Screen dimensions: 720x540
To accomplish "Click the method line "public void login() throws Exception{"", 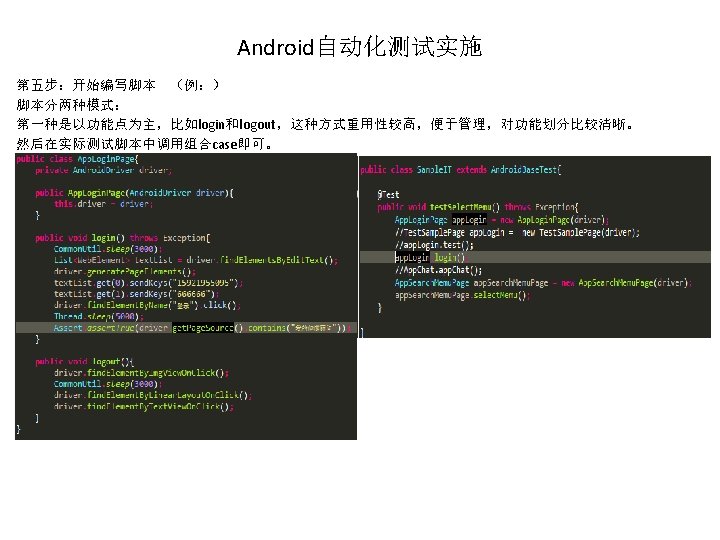I will (123, 238).
